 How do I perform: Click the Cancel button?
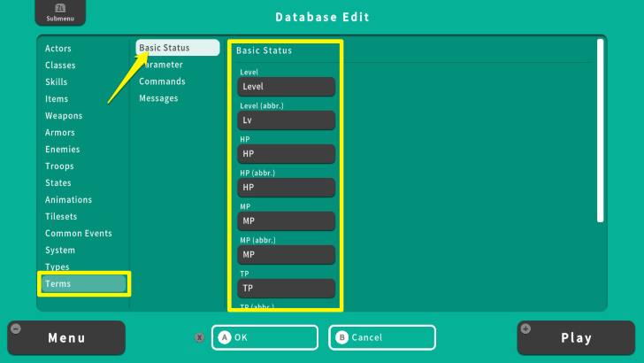pos(382,337)
